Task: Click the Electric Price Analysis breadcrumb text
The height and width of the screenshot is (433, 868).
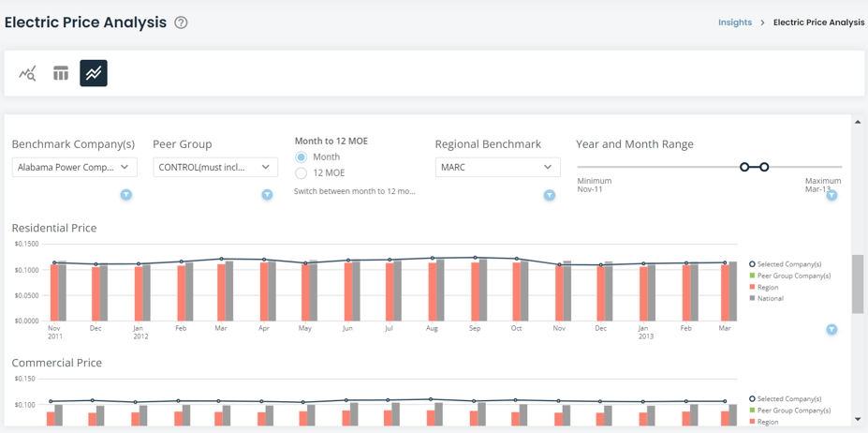Action: [x=818, y=22]
